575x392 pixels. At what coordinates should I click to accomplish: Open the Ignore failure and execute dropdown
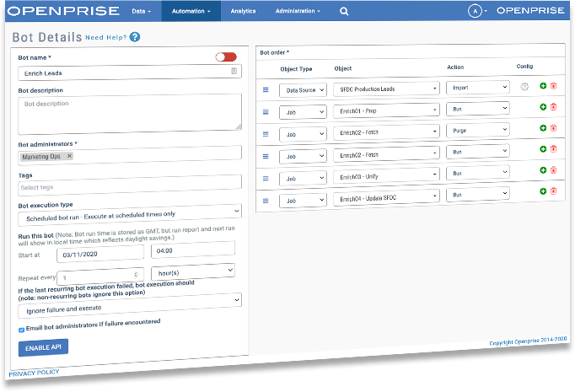pyautogui.click(x=130, y=305)
